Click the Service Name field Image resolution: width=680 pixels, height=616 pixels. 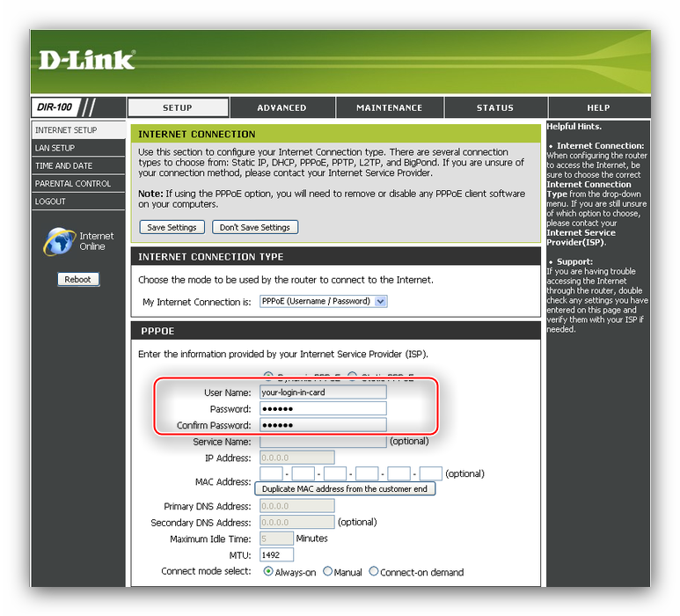323,441
